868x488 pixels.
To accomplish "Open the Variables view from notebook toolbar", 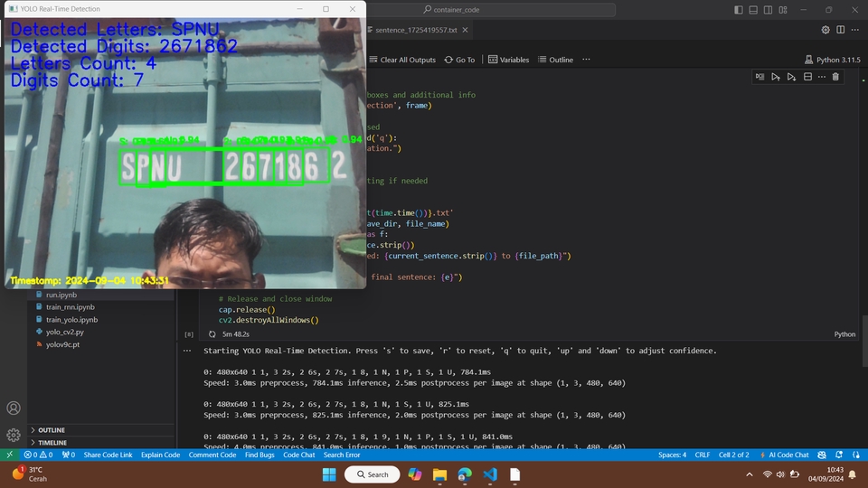I will coord(509,60).
